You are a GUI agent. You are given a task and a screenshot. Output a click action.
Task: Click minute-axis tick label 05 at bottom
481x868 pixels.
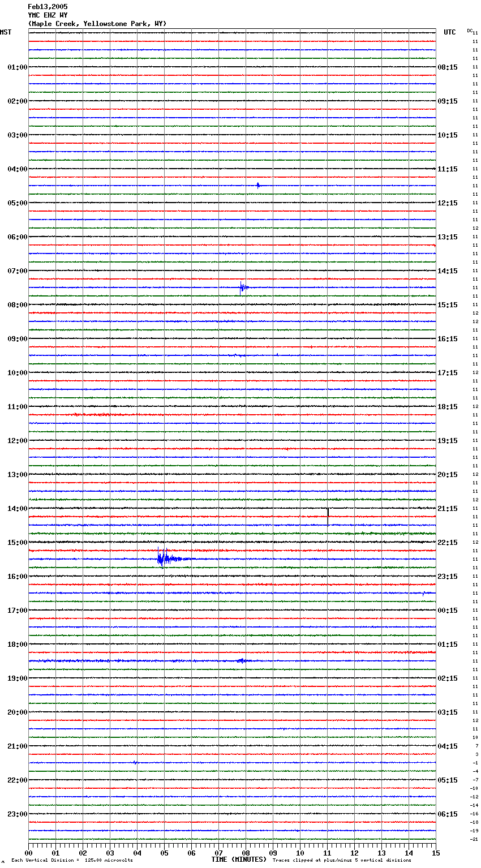tap(164, 853)
